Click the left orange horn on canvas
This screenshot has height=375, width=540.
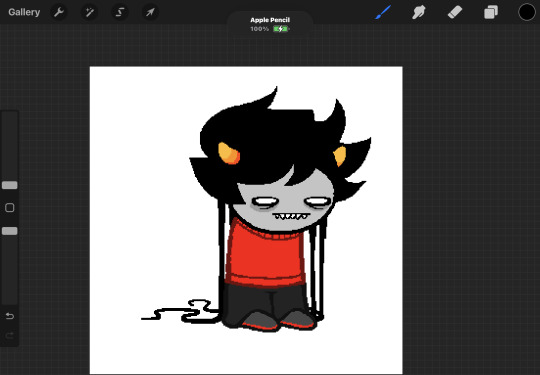(229, 153)
